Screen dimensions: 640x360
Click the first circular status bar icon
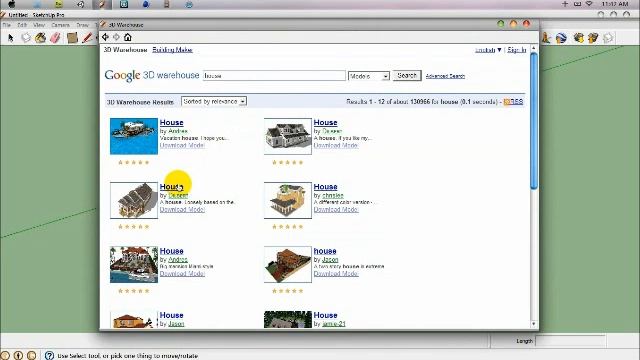click(x=5, y=356)
